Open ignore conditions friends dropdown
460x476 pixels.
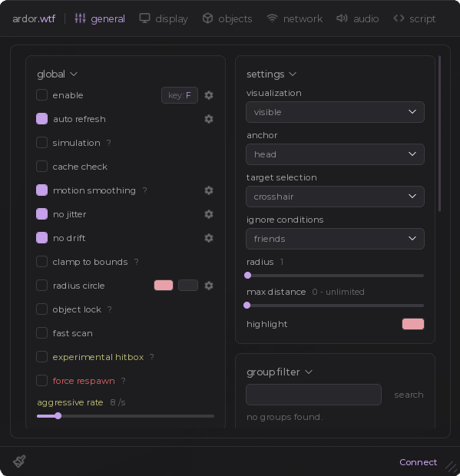click(x=335, y=239)
